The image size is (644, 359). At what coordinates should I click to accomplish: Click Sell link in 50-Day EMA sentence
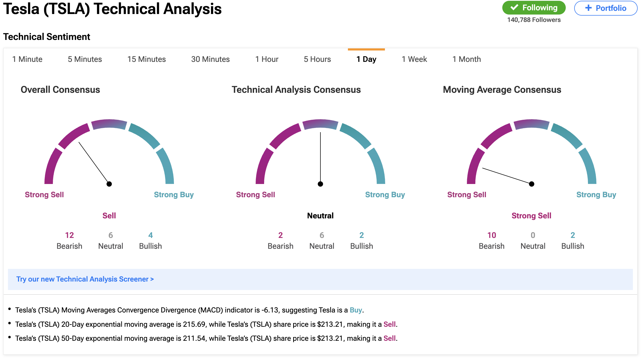point(389,338)
